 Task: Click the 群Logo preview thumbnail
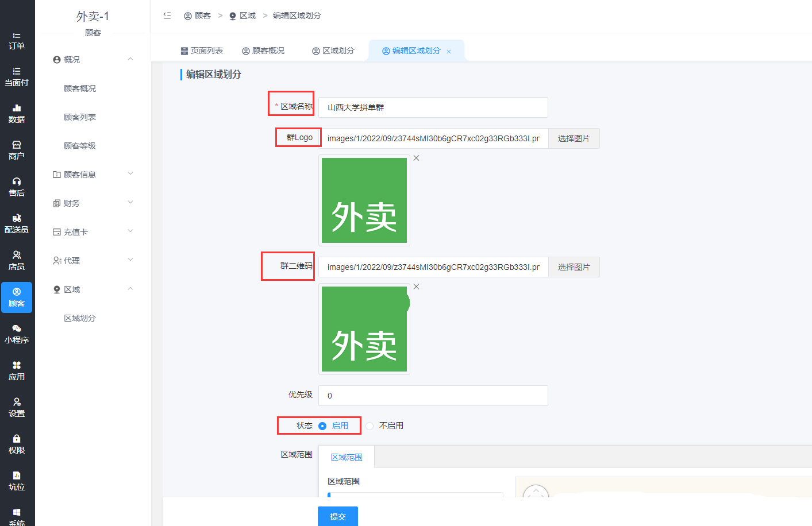[364, 200]
